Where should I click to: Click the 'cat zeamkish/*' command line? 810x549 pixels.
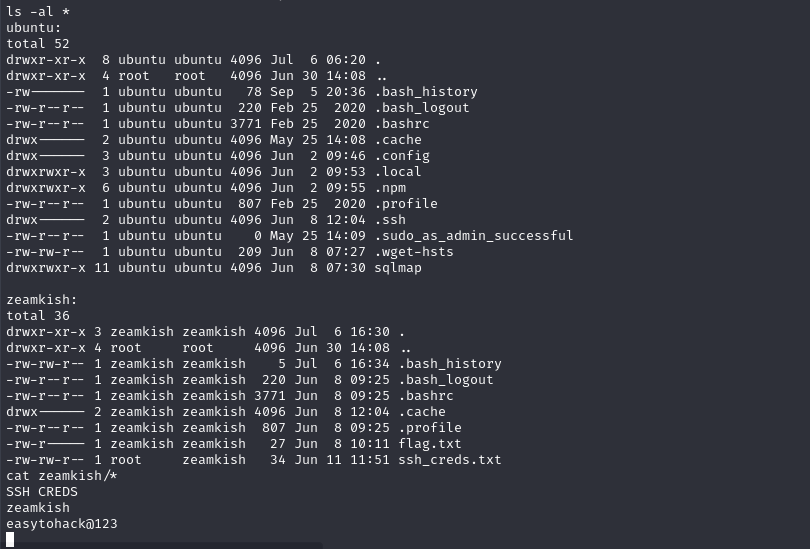[62, 476]
